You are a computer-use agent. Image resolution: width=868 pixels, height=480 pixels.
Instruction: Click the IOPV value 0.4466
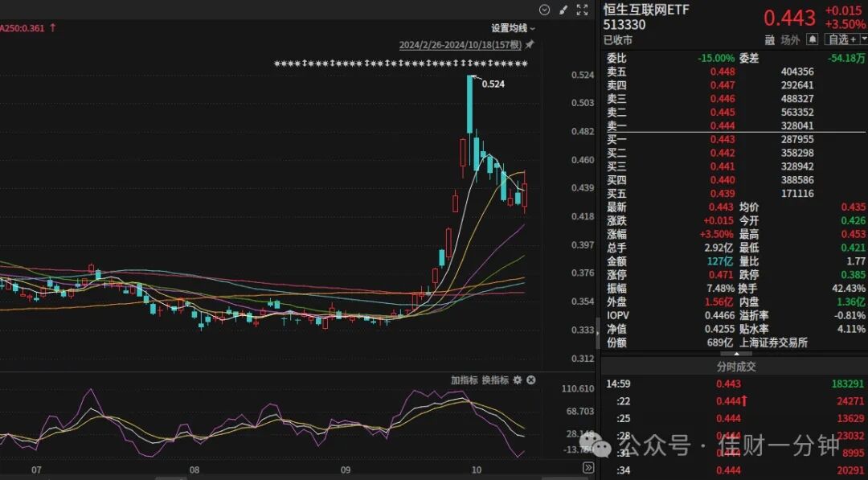(x=719, y=315)
